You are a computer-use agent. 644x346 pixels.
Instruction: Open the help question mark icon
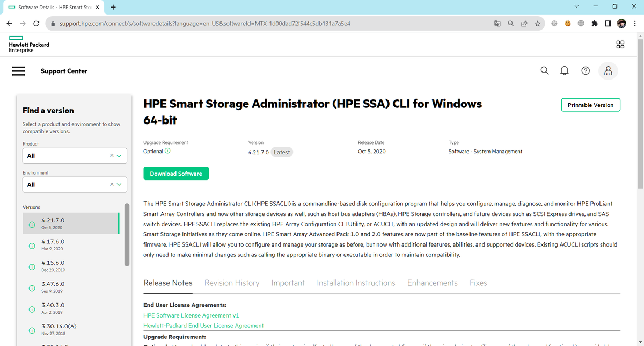coord(586,71)
